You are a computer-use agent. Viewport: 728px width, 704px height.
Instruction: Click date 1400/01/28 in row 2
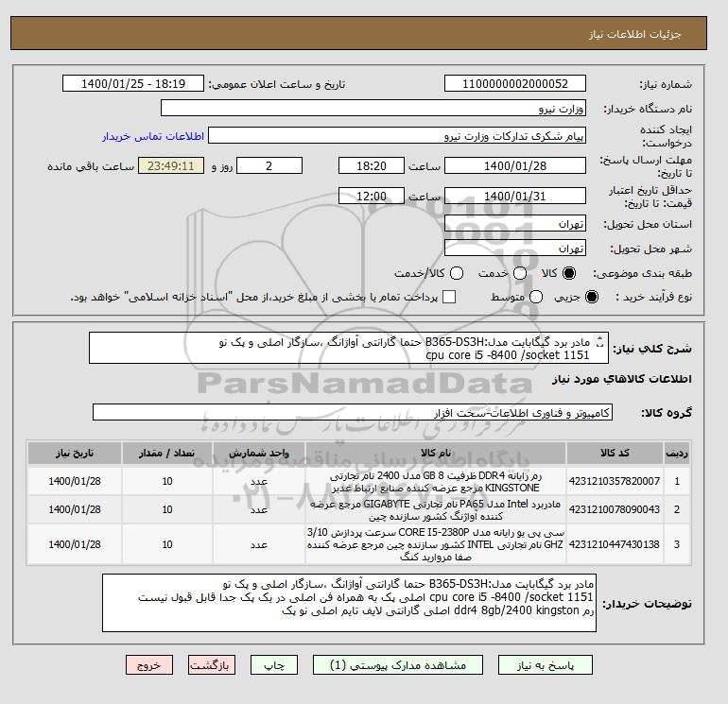pyautogui.click(x=75, y=509)
